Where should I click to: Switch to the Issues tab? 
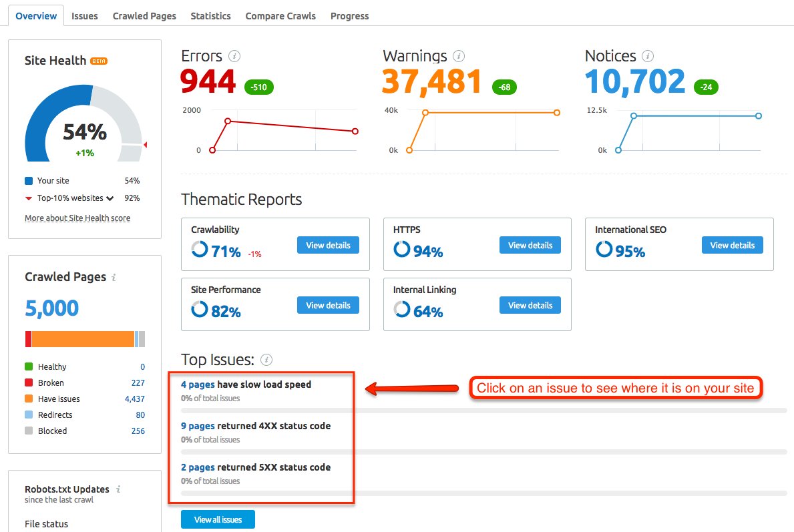pos(84,15)
